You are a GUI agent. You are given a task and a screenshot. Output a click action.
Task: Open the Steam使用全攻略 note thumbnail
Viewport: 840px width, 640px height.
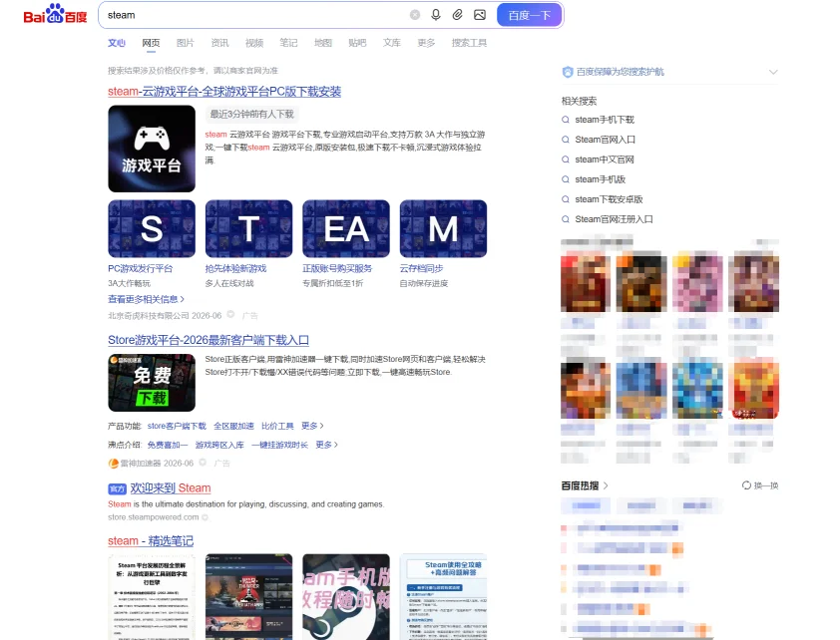(x=443, y=597)
